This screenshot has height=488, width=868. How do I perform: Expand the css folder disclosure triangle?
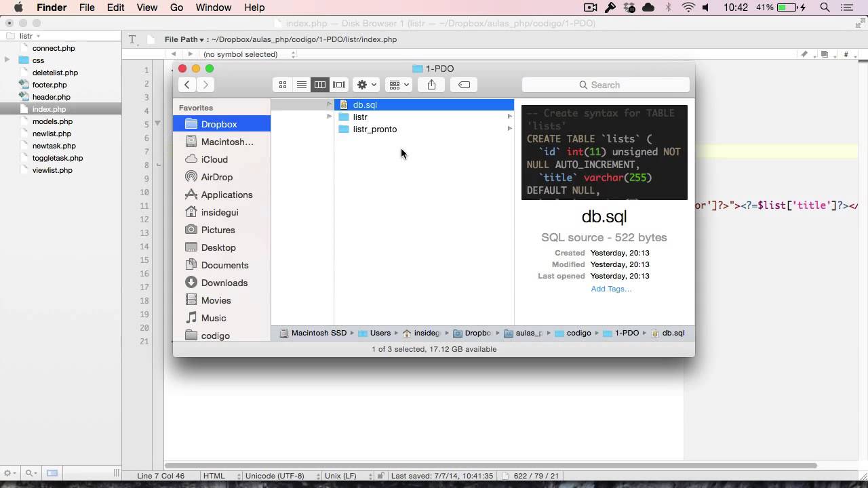7,60
